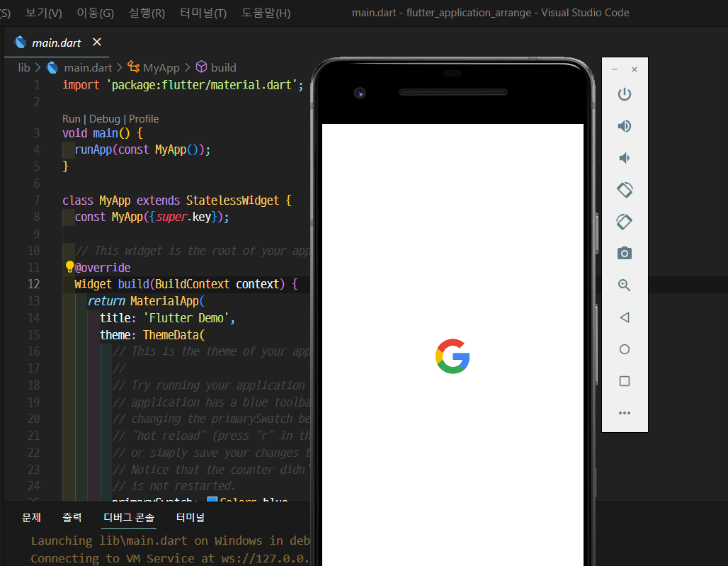Click the runApp(const MyApp()); line
The image size is (728, 566).
click(142, 149)
